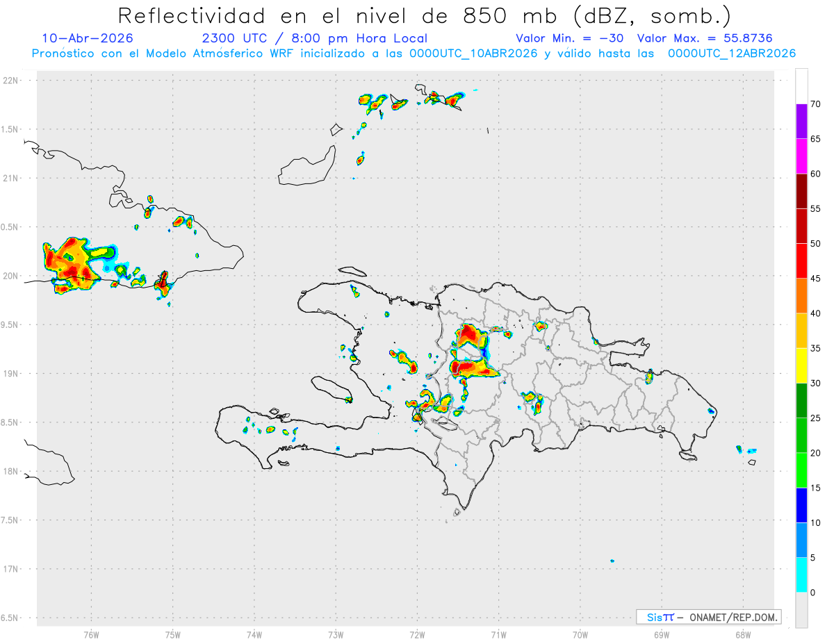Click the chart title Reflectividad 850 mb
Screen dimensions: 834x644
425,15
